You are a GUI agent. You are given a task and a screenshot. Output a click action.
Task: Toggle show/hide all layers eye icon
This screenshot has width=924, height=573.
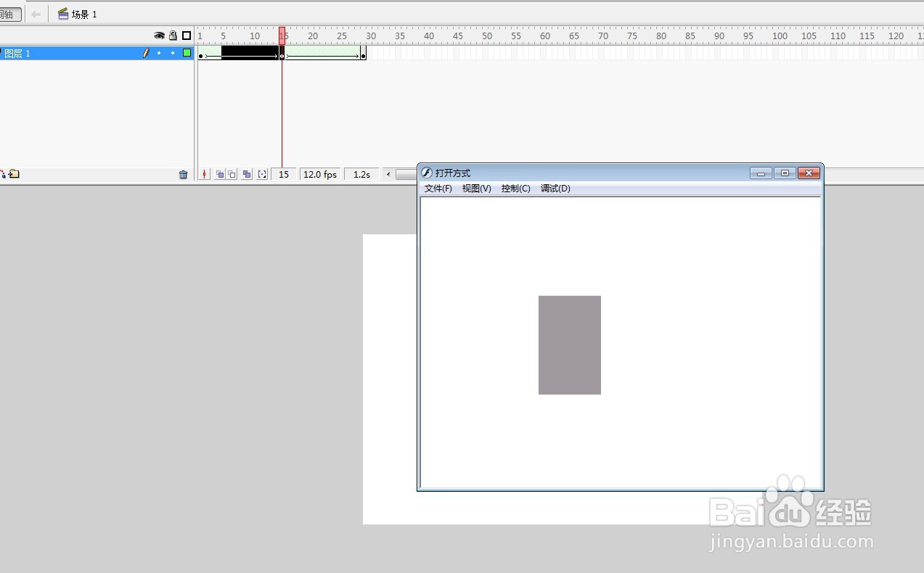click(160, 36)
